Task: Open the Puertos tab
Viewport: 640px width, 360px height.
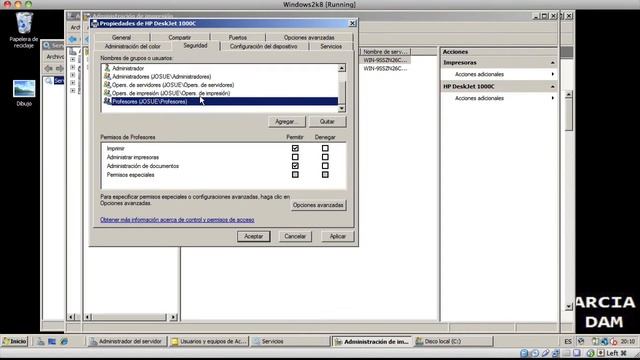Action: click(238, 38)
